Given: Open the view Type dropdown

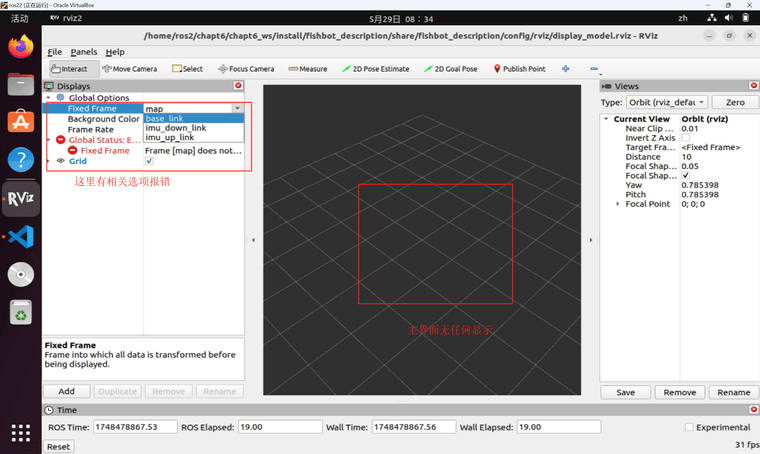Looking at the screenshot, I should tap(667, 102).
